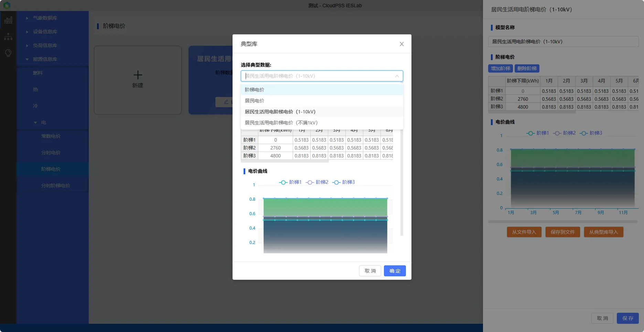Click 新建 card to create tariff
The height and width of the screenshot is (332, 644).
(138, 80)
